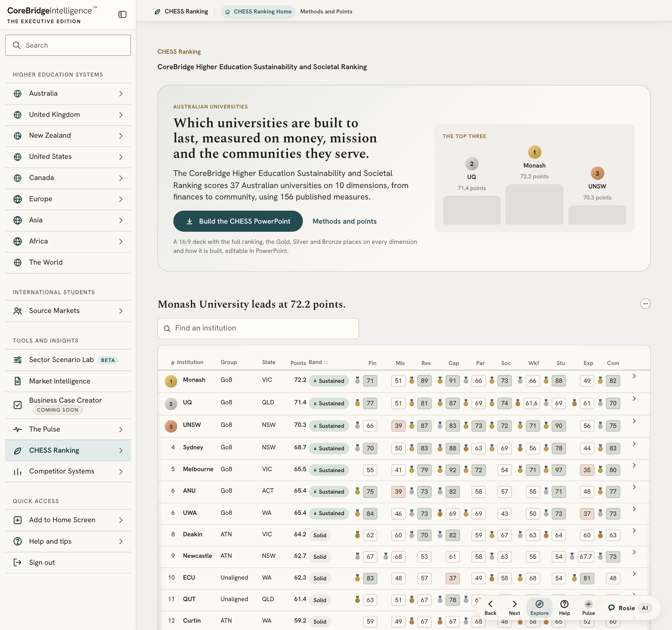Screen dimensions: 672x630
Task: Click the Source Markets people icon
Action: click(17, 311)
